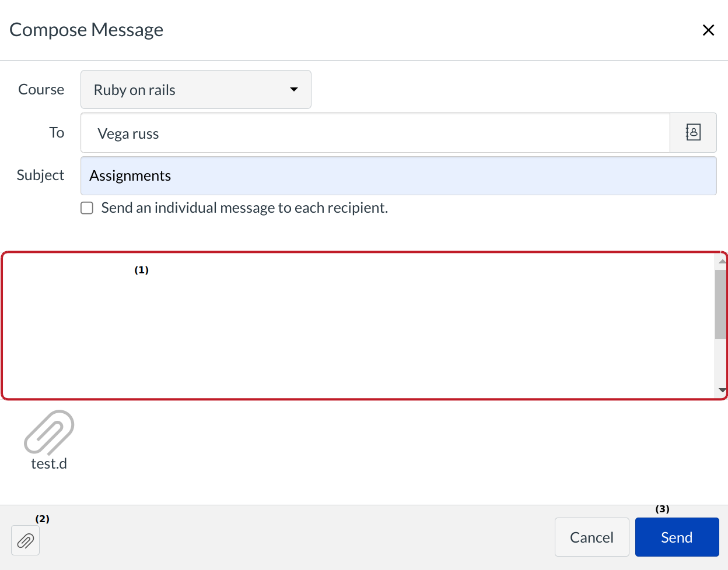728x570 pixels.
Task: Click the Compose Message title
Action: (x=86, y=29)
